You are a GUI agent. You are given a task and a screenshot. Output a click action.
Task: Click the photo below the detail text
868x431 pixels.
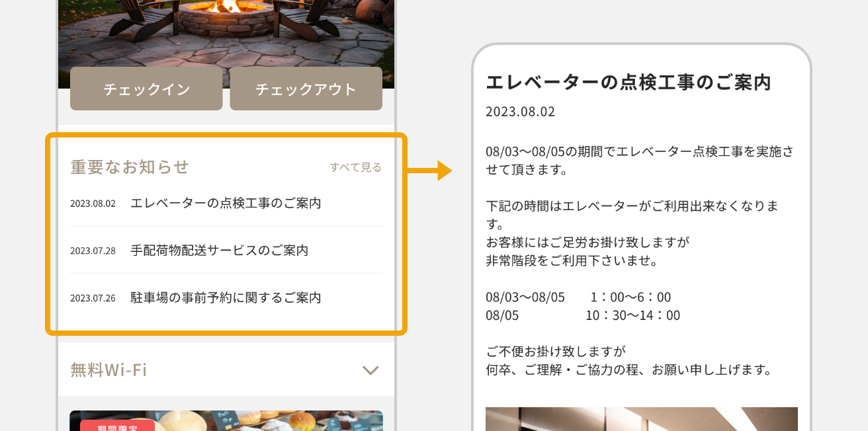[x=642, y=419]
